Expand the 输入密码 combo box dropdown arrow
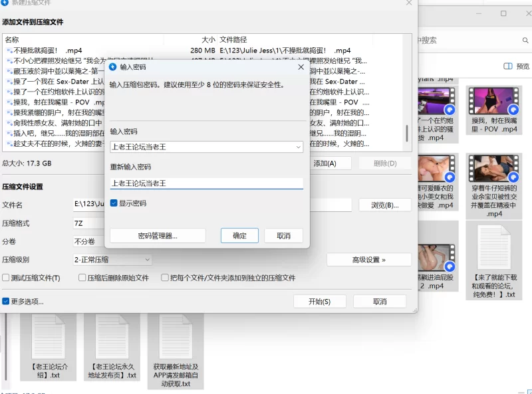The height and width of the screenshot is (394, 532). coord(298,147)
